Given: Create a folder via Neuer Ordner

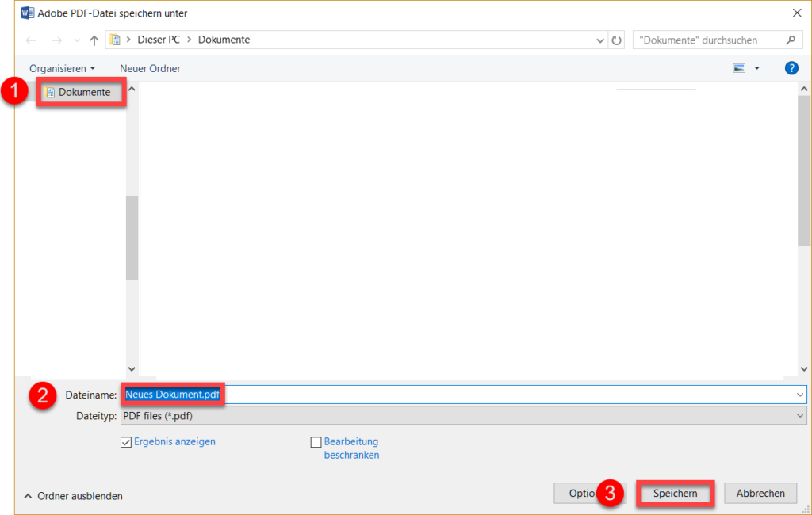Looking at the screenshot, I should pyautogui.click(x=149, y=68).
